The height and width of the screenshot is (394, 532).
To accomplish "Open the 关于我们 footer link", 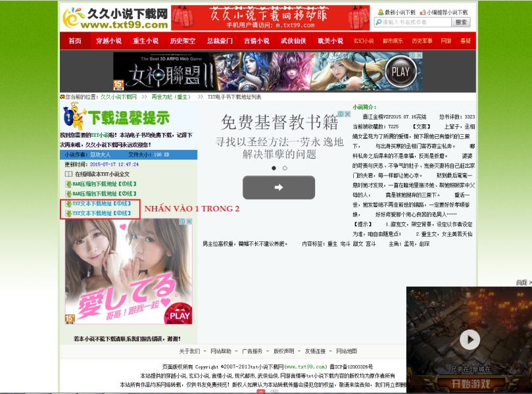I will pyautogui.click(x=189, y=351).
